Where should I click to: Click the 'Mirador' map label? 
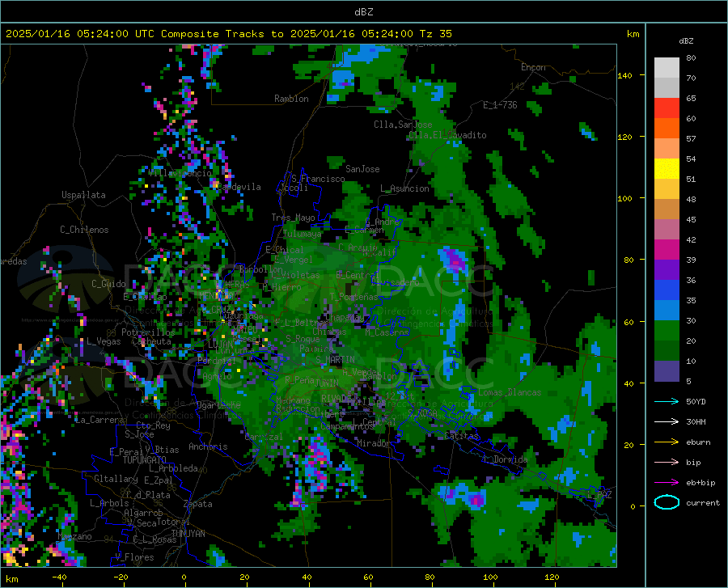(373, 443)
